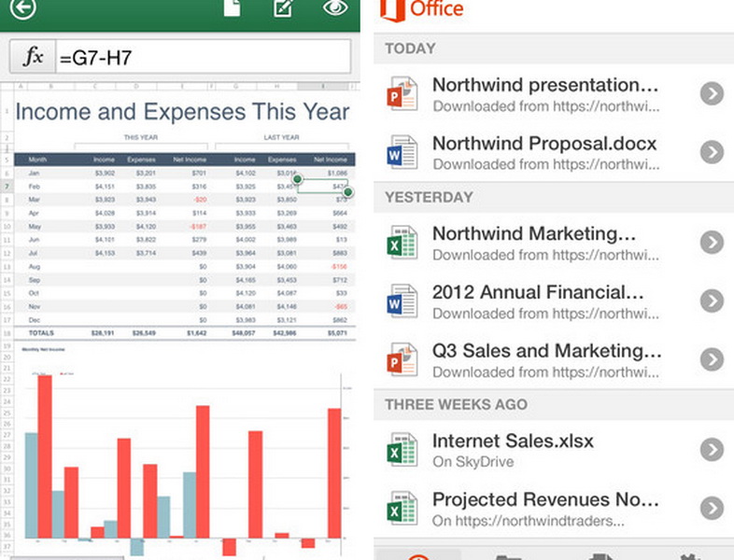Tap the 'On SkyDrive' subtitle text
Viewport: 734px width, 560px height.
coord(473,462)
